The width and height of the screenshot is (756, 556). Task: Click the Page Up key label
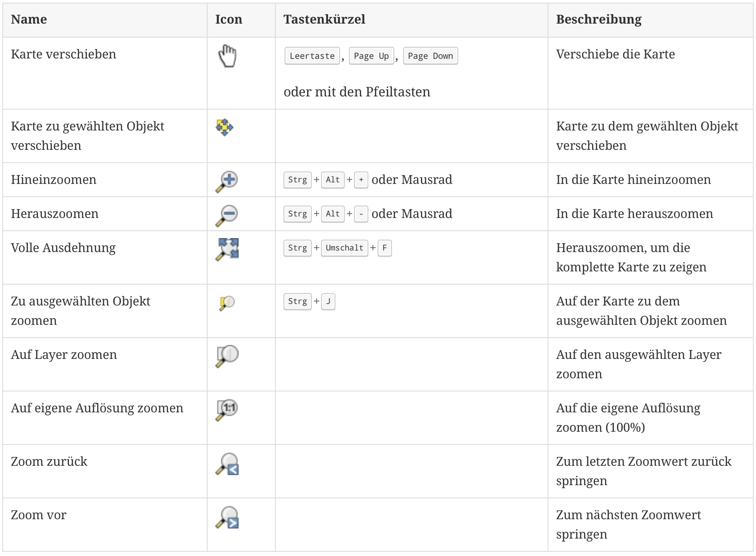coord(371,56)
